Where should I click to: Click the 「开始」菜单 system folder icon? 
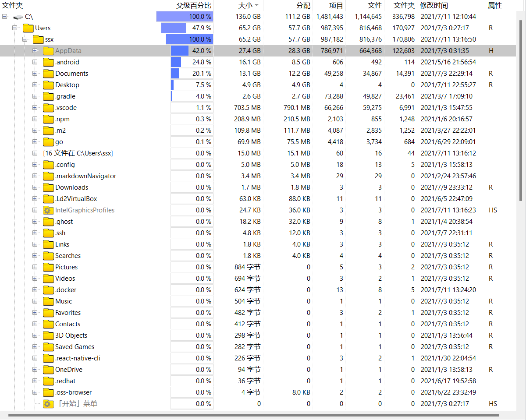48,404
